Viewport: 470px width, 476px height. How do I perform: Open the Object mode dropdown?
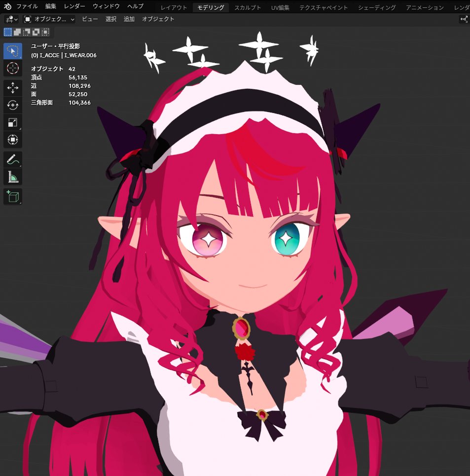[49, 19]
